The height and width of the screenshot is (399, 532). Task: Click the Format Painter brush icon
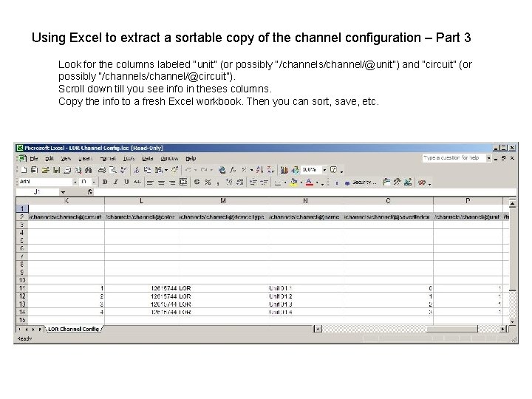click(174, 170)
